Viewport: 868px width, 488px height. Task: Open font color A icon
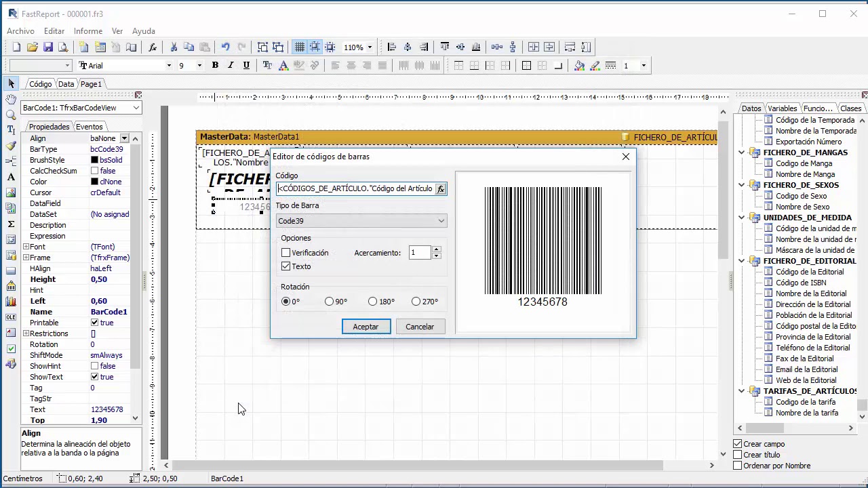pos(283,65)
